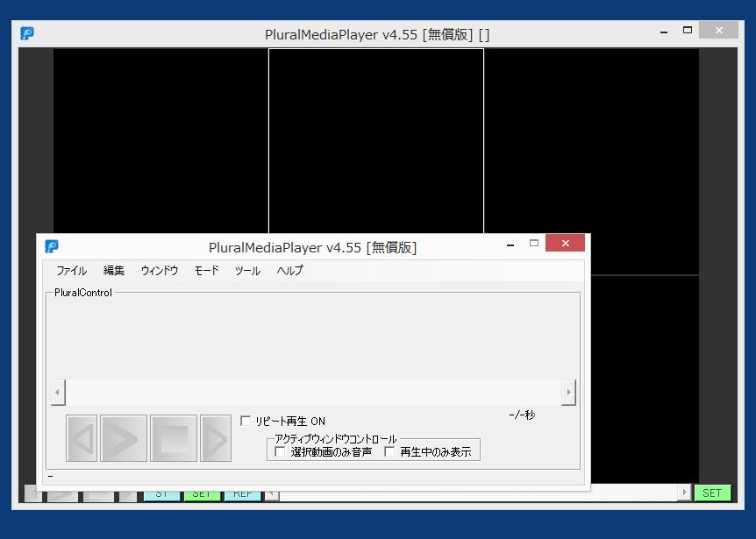Click the left arrow of the PluralControl seek bar
Screen dimensions: 756x539
click(x=58, y=392)
